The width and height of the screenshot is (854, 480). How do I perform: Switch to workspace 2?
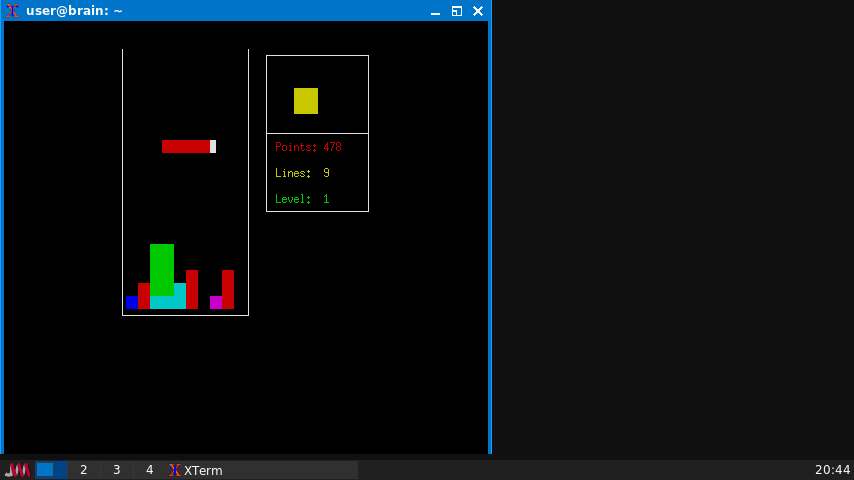[x=83, y=470]
